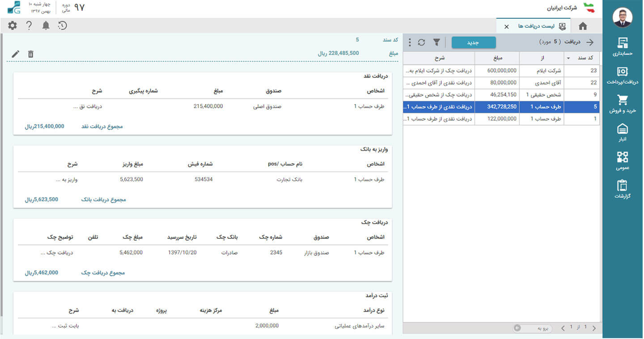Click the دریافت نق ... description cell
644x339 pixels.
click(88, 106)
